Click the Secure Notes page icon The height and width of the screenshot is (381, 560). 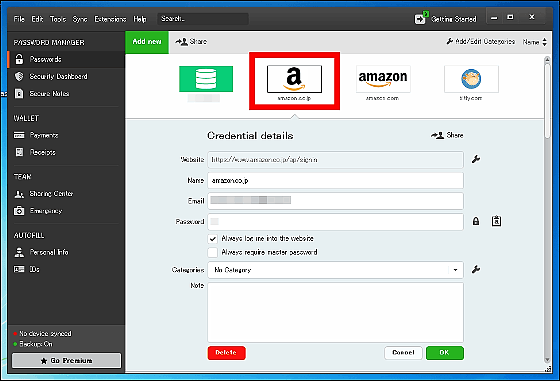coord(19,94)
